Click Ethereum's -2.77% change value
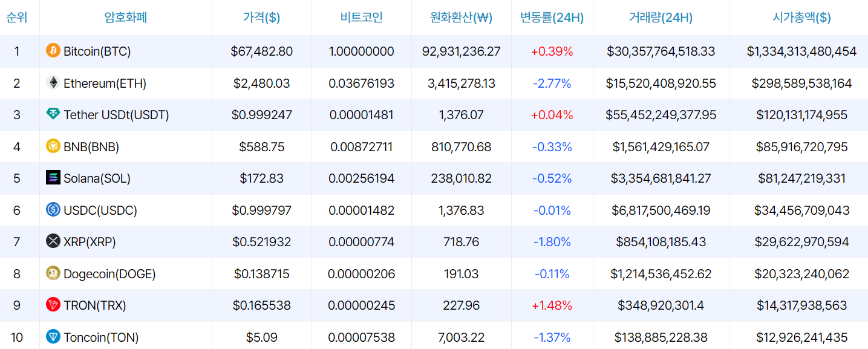Image resolution: width=868 pixels, height=349 pixels. [x=552, y=83]
